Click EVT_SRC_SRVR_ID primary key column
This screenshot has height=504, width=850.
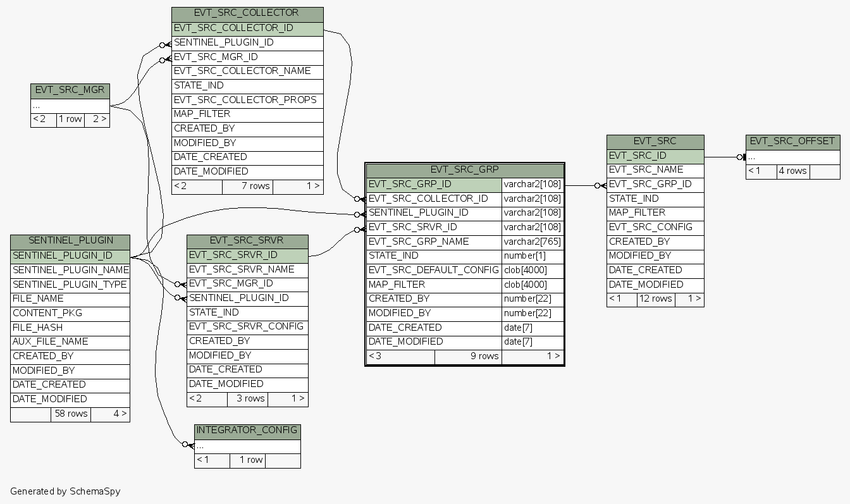tap(247, 257)
